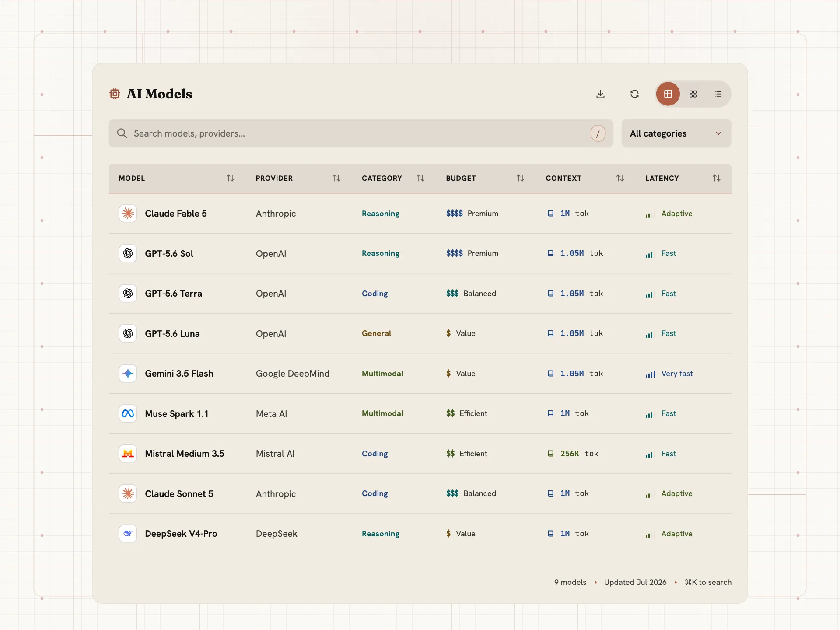
Task: Click the Claude Fable 5 logo icon
Action: coord(128,213)
